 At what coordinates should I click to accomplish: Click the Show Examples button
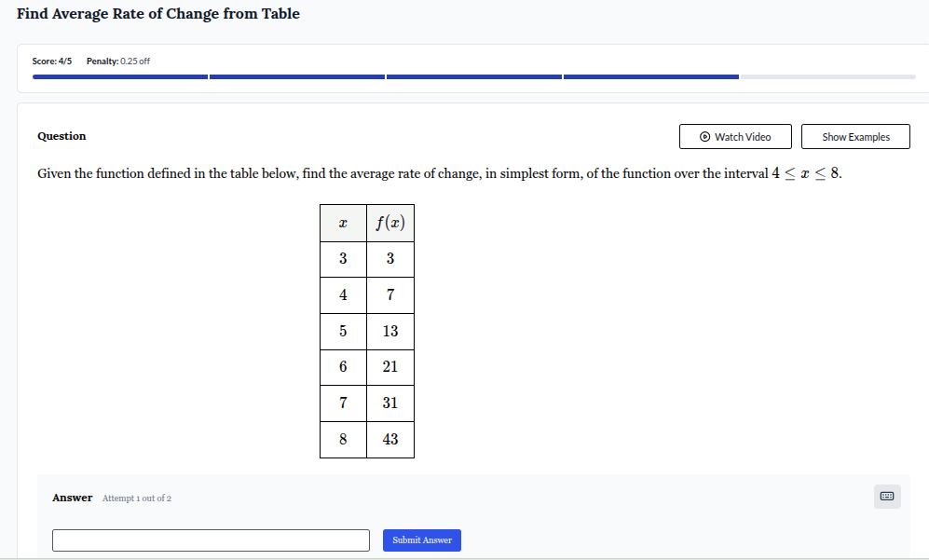click(x=854, y=136)
